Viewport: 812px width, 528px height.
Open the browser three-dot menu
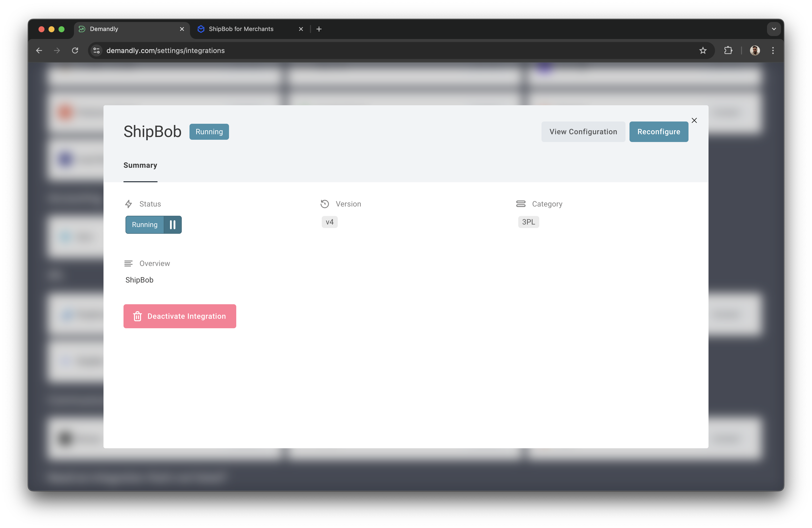tap(773, 50)
